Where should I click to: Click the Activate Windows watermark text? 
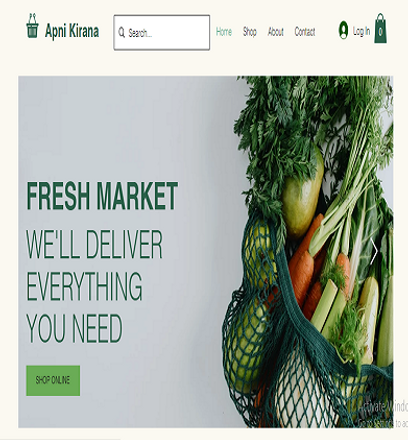pyautogui.click(x=383, y=407)
